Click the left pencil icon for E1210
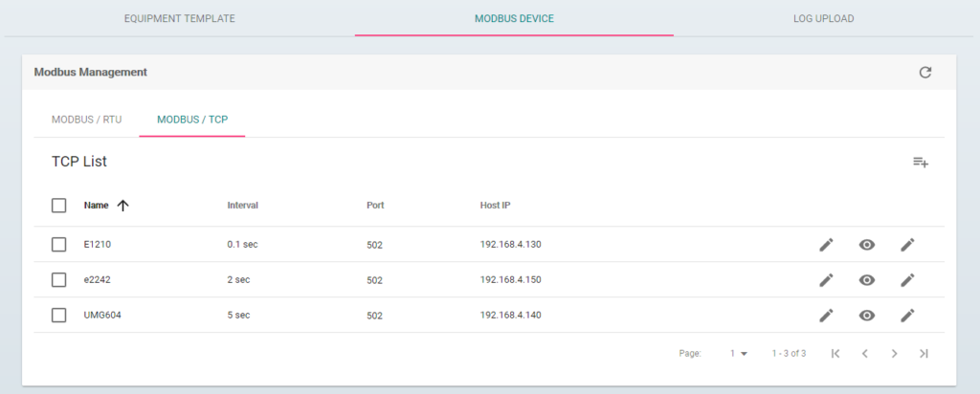 826,245
